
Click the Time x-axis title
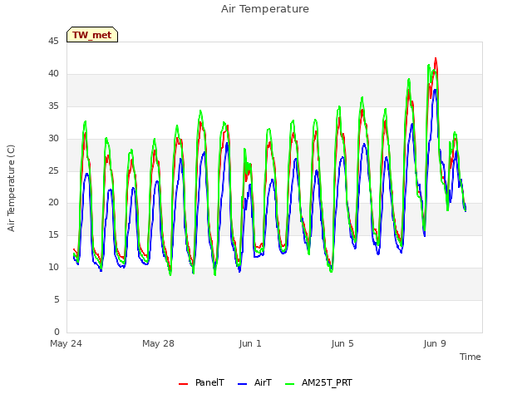(470, 357)
